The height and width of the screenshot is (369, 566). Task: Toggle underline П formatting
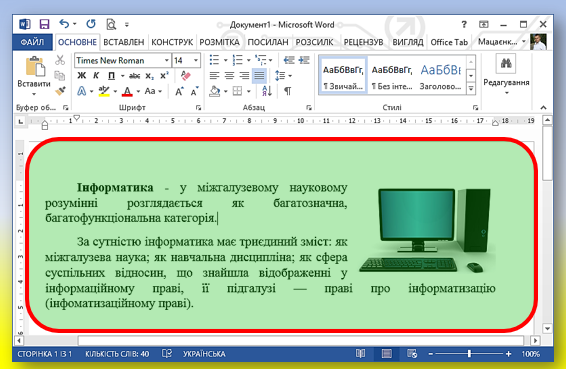click(x=111, y=75)
